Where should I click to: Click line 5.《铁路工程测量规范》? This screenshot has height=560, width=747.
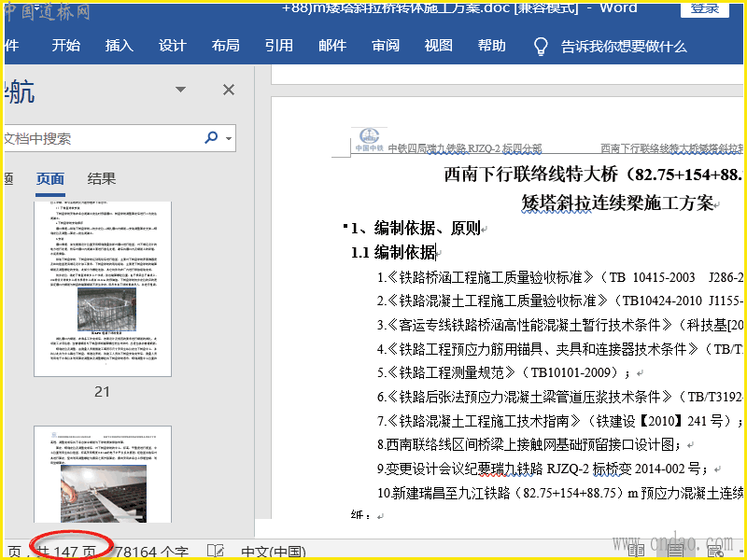pos(503,372)
